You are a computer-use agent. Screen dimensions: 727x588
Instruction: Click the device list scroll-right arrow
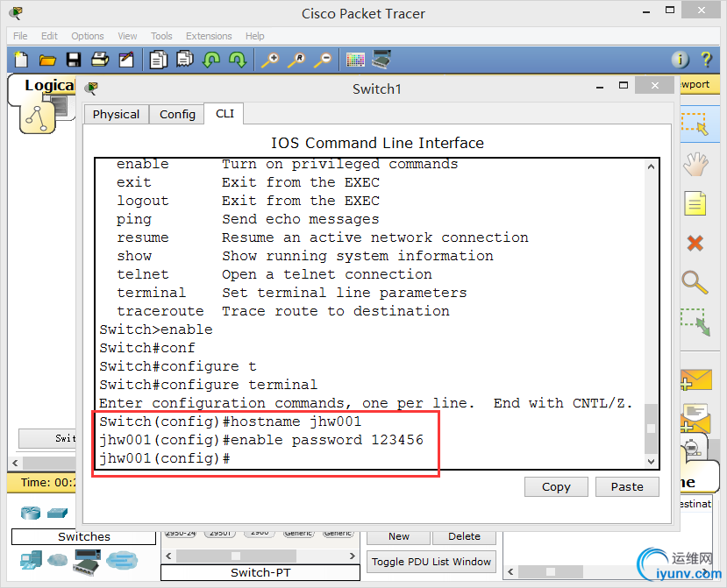353,556
